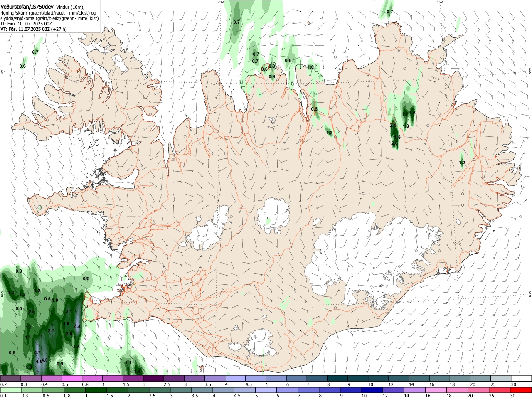This screenshot has width=532, height=399.
Task: Click the IT: Fim. 10. 07. 2025 00Z line
Action: (26, 24)
